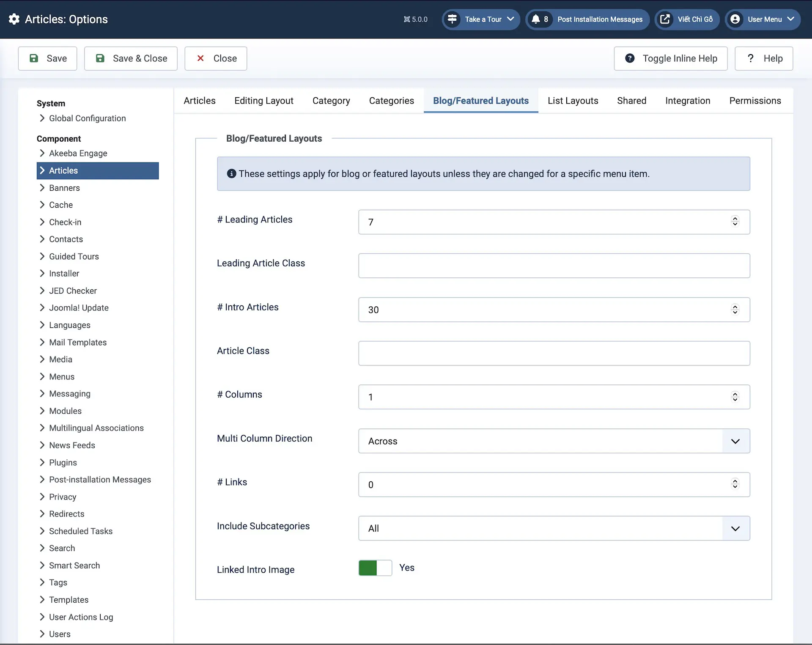Click Toggle Inline Help button
This screenshot has width=812, height=645.
[x=671, y=58]
